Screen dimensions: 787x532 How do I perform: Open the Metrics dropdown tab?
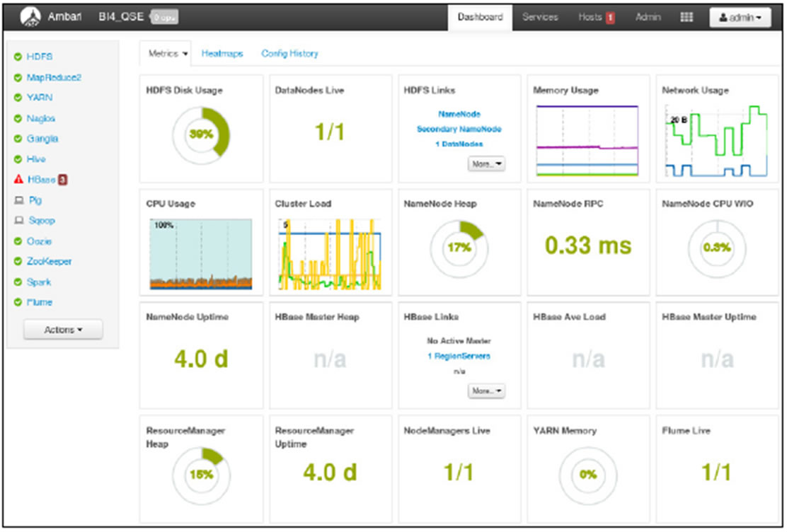pyautogui.click(x=168, y=53)
